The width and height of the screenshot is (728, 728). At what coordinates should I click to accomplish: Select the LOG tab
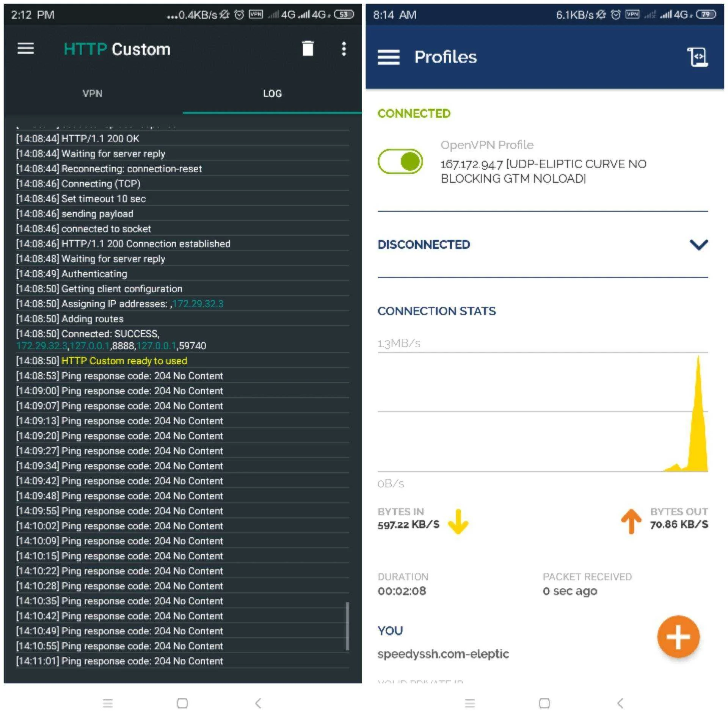(272, 94)
